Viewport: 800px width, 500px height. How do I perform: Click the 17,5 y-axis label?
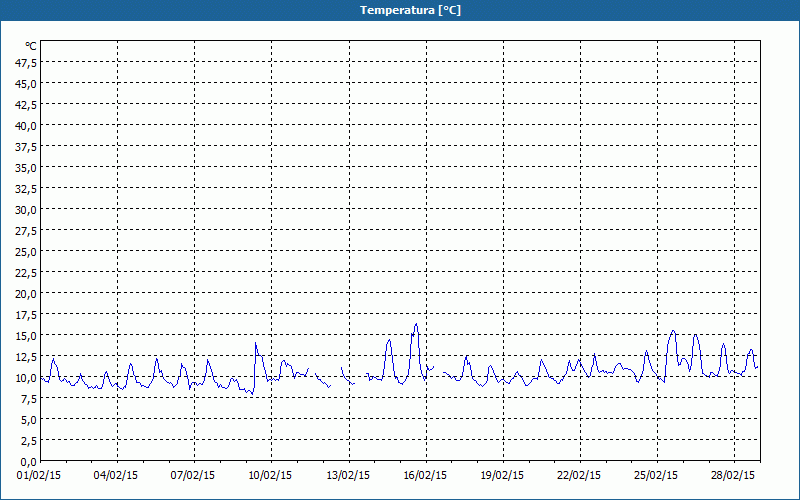click(26, 315)
